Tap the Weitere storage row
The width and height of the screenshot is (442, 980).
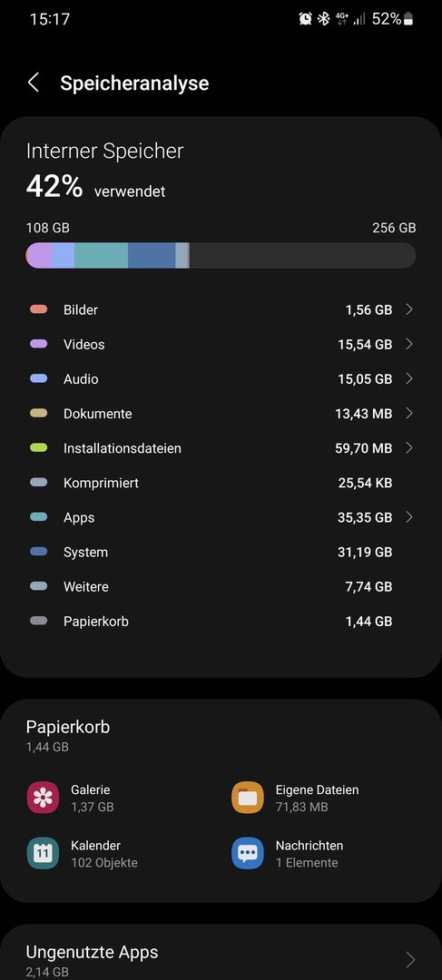(221, 587)
